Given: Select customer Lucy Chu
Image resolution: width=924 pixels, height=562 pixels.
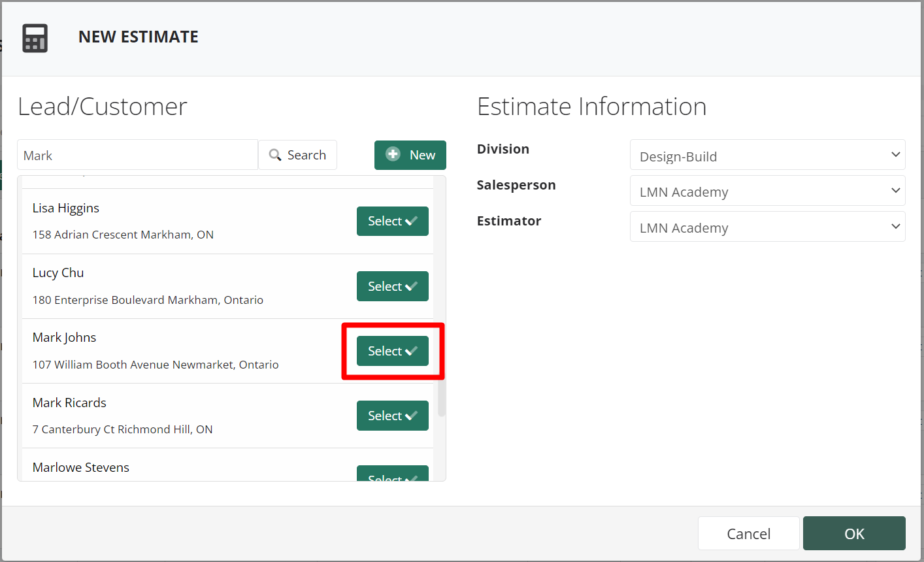Looking at the screenshot, I should tap(393, 286).
